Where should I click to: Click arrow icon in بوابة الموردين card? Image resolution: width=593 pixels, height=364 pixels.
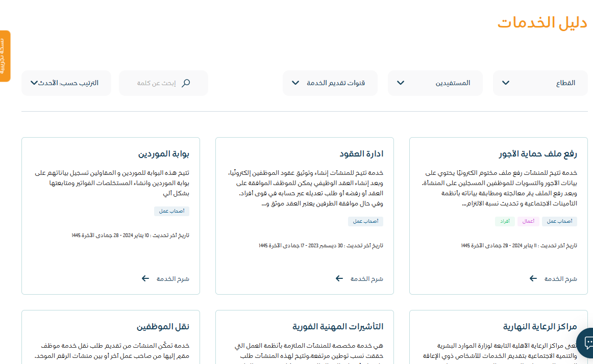[145, 278]
